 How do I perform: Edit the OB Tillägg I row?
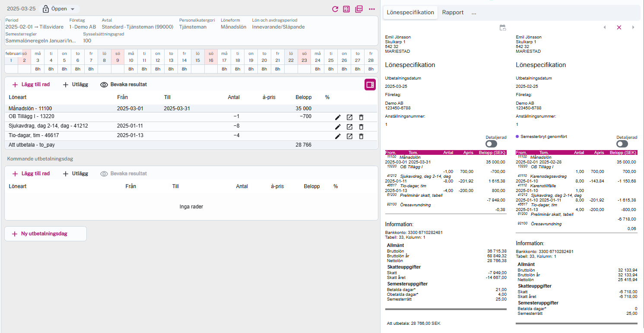click(338, 117)
